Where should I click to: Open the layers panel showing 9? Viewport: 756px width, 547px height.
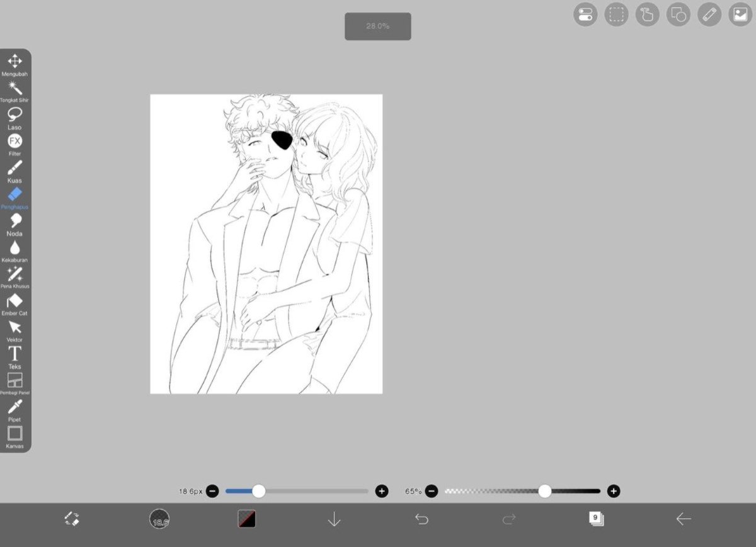(596, 519)
